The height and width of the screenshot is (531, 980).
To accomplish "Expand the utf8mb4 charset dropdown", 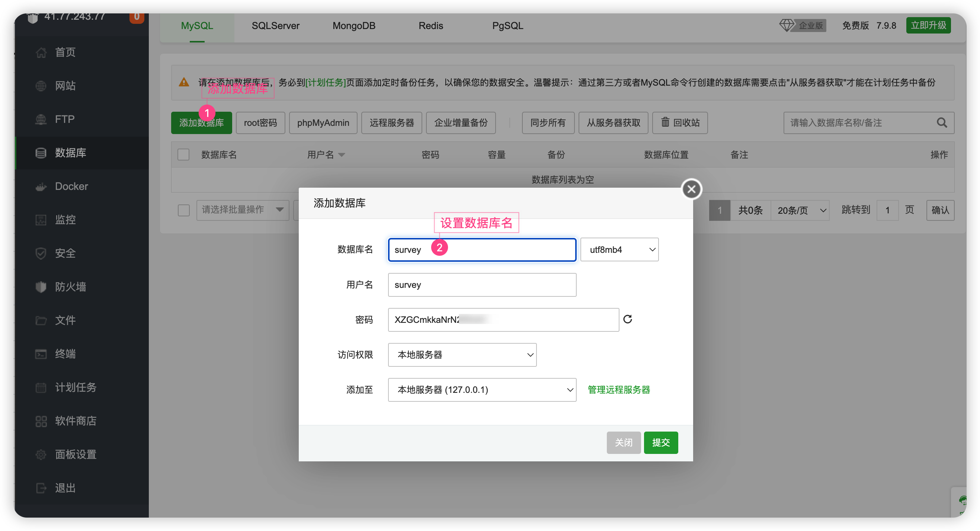I will [619, 250].
